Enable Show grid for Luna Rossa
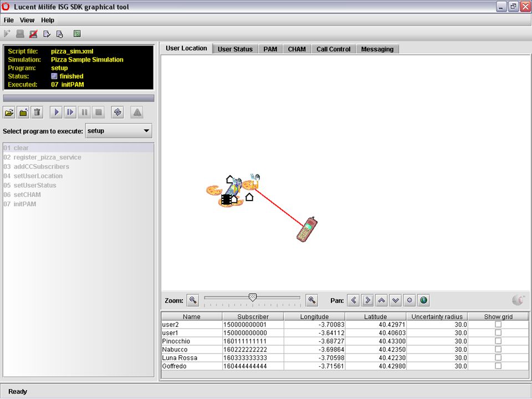Screen dimensions: 532x399 498,357
